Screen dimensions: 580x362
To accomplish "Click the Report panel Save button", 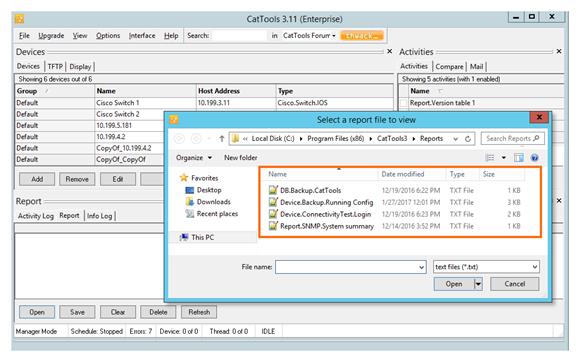I will [77, 312].
